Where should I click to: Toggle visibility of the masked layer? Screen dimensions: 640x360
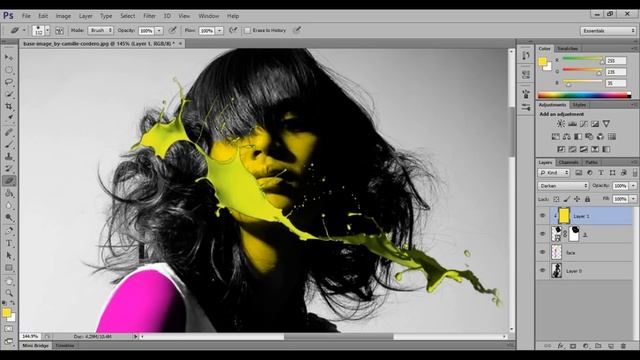click(542, 234)
